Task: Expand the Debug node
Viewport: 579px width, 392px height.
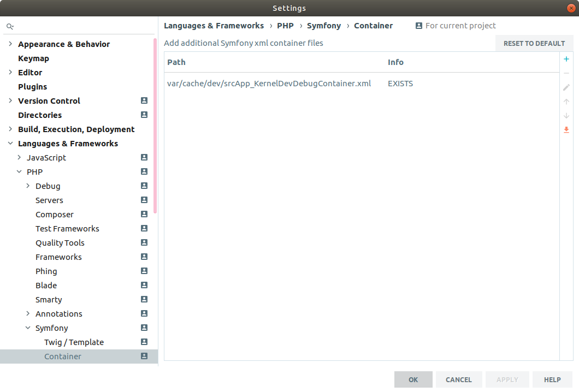Action: point(28,186)
